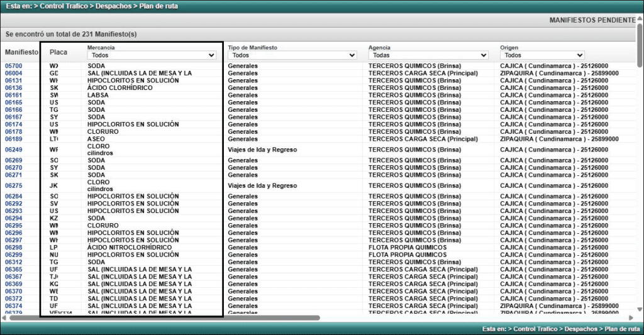Click the horizontal scrollbar left arrow
The height and width of the screenshot is (335, 644).
coord(4,318)
